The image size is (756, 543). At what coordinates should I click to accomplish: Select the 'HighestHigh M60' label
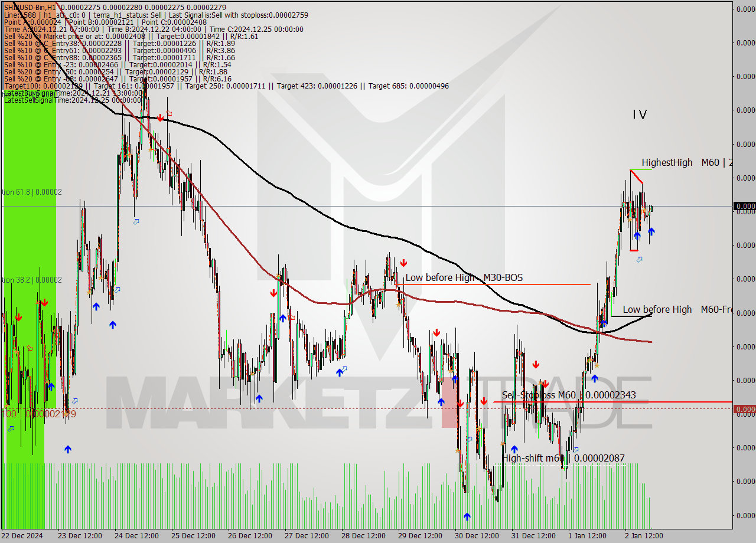[x=687, y=162]
